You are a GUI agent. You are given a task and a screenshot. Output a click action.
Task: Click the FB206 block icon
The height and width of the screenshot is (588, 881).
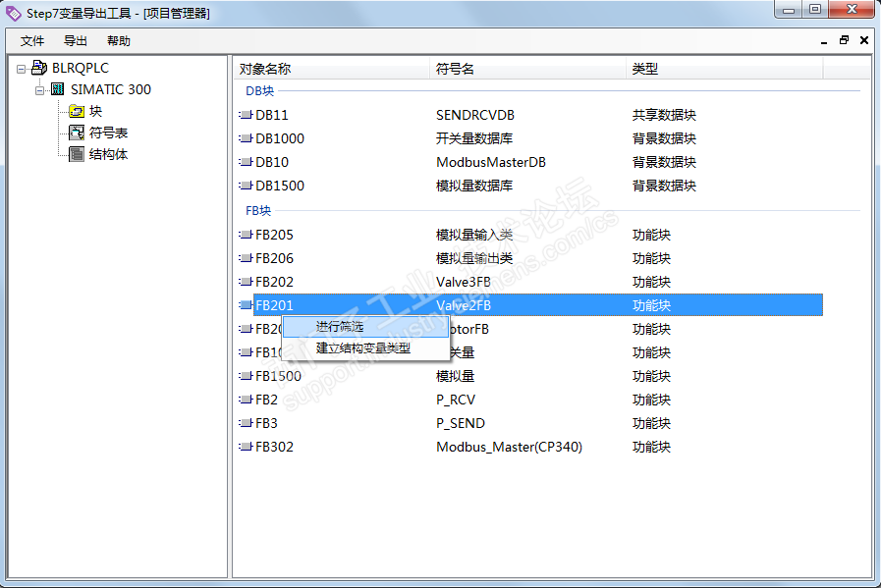[246, 258]
